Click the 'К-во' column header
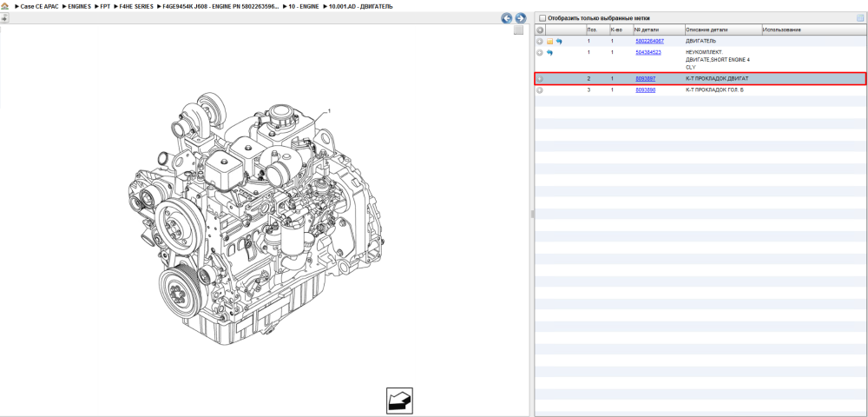Viewport: 868px width, 417px height. (621, 30)
